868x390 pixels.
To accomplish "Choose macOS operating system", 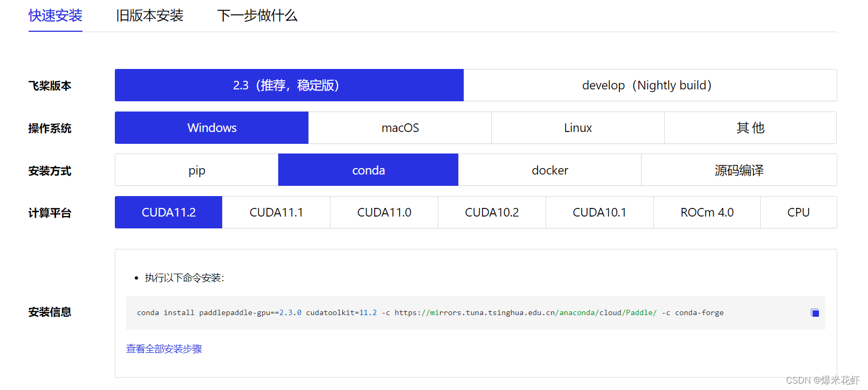I will pyautogui.click(x=400, y=128).
